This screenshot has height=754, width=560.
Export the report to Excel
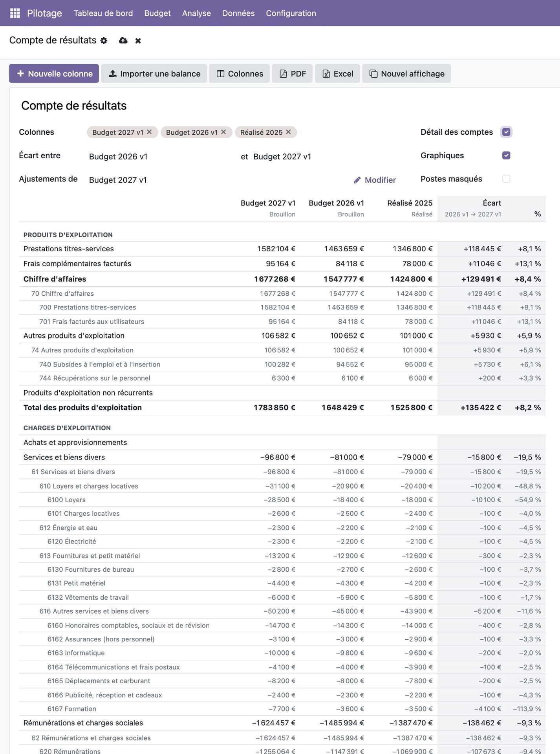(337, 73)
